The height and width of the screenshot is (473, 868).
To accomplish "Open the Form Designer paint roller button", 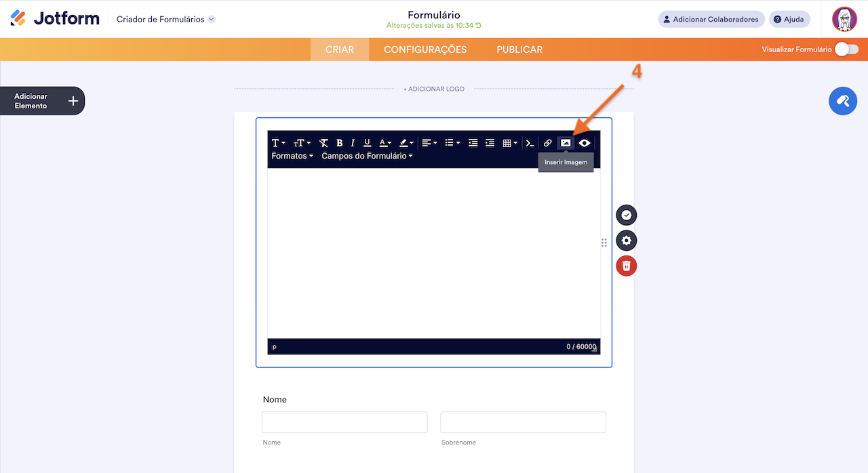I will (843, 101).
